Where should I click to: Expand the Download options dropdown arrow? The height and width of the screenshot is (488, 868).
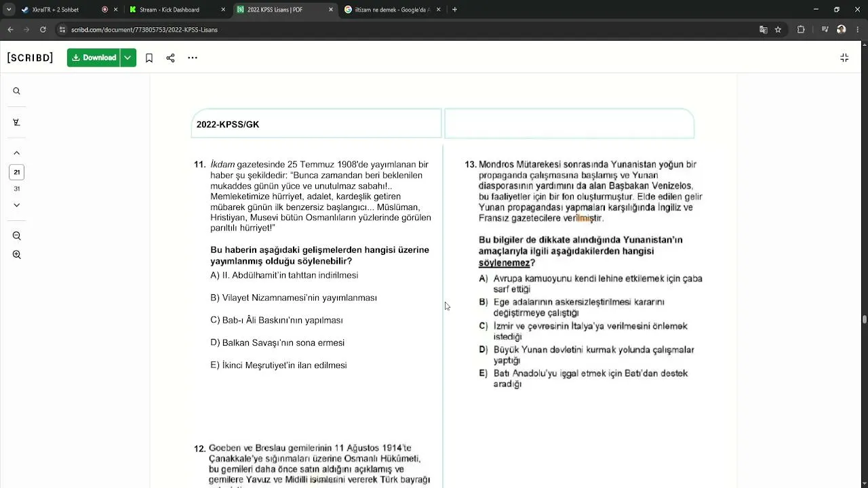click(128, 58)
